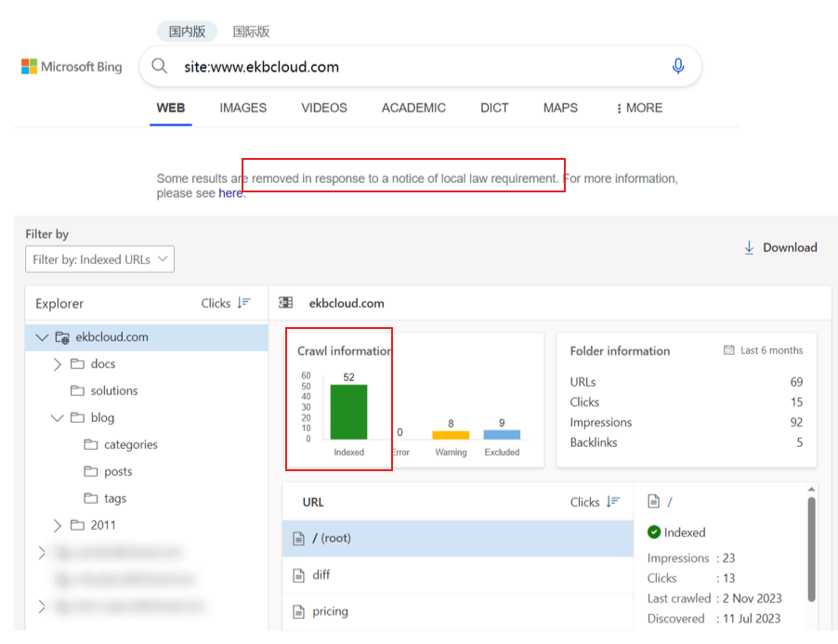Click the posts folder icon
Screen dimensions: 838x644
[x=91, y=471]
